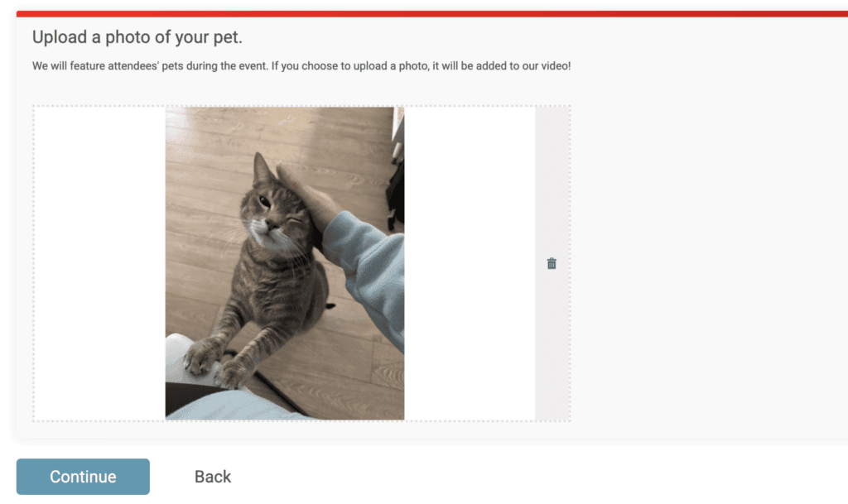Click the cat's face in the photo
This screenshot has height=504, width=848.
pyautogui.click(x=272, y=215)
